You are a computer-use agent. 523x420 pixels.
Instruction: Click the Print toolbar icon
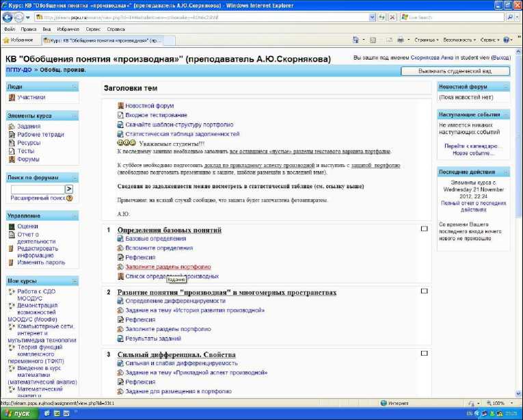pyautogui.click(x=401, y=40)
